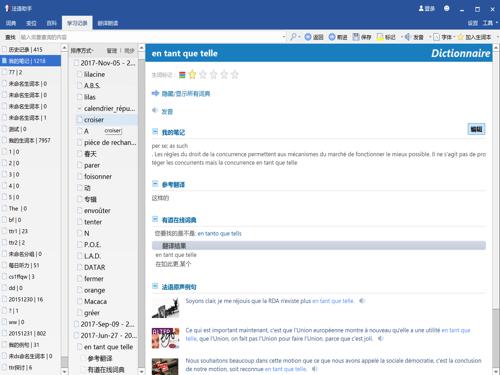
Task: Tick the checkbox beside envoûter
Action: click(79, 211)
